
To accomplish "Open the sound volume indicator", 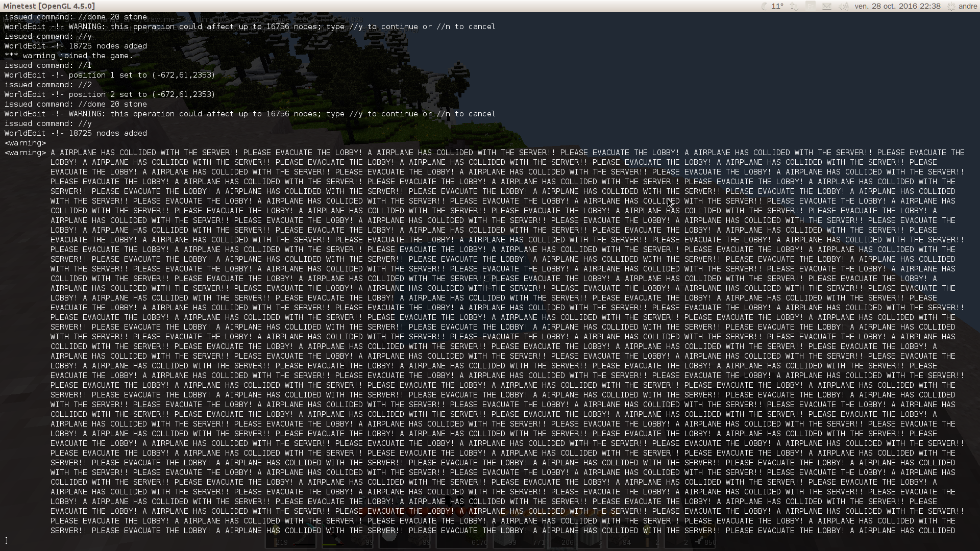I will (843, 6).
